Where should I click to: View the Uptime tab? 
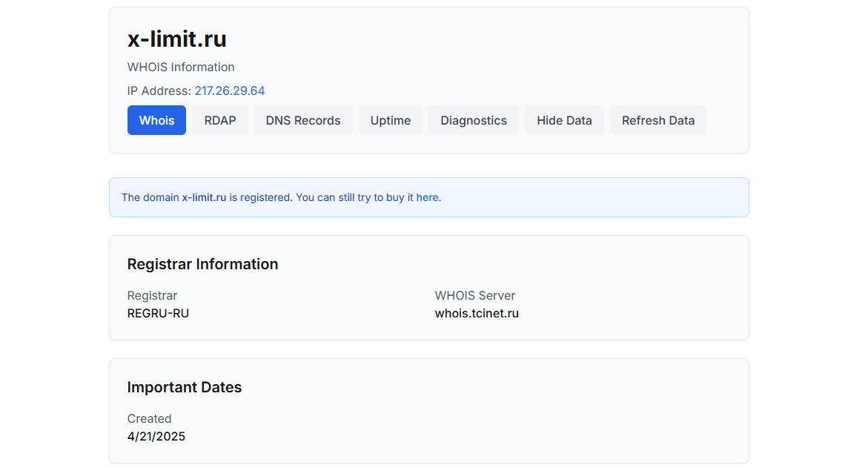[391, 120]
